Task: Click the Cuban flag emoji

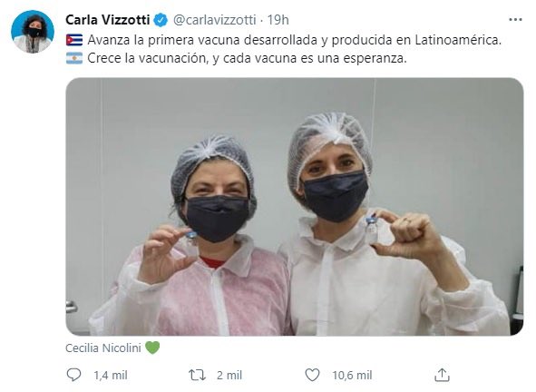Action: [74, 40]
